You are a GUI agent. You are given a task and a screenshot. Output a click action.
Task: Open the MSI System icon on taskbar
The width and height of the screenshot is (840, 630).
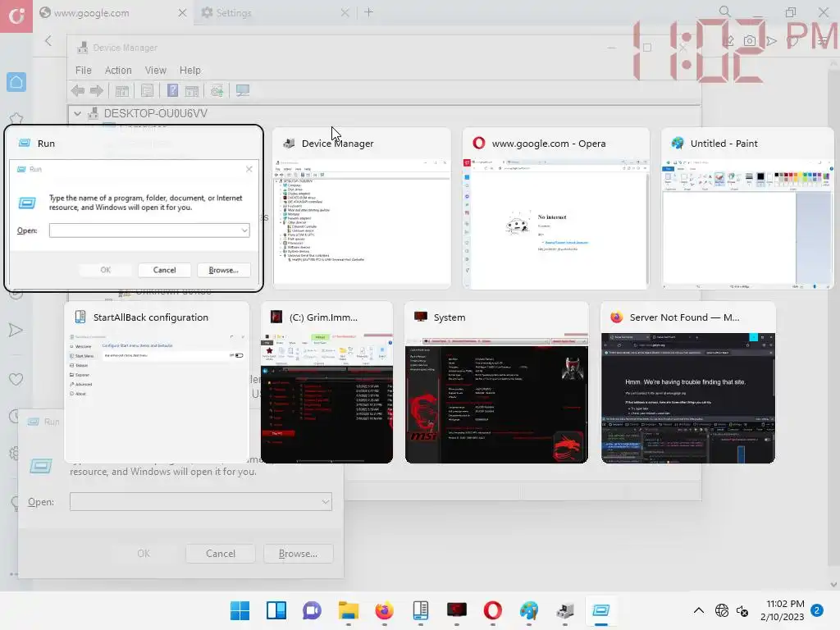[x=456, y=610]
